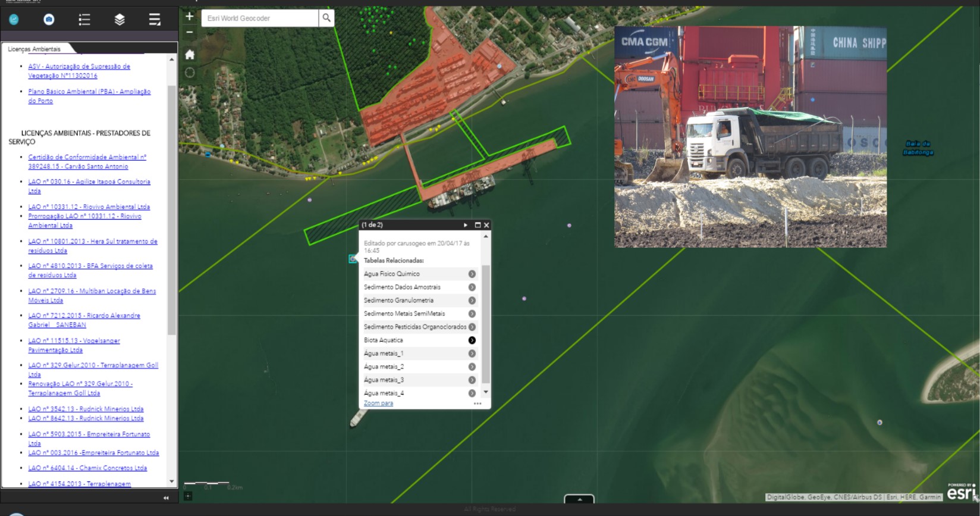Zoom out on the map

click(x=189, y=32)
